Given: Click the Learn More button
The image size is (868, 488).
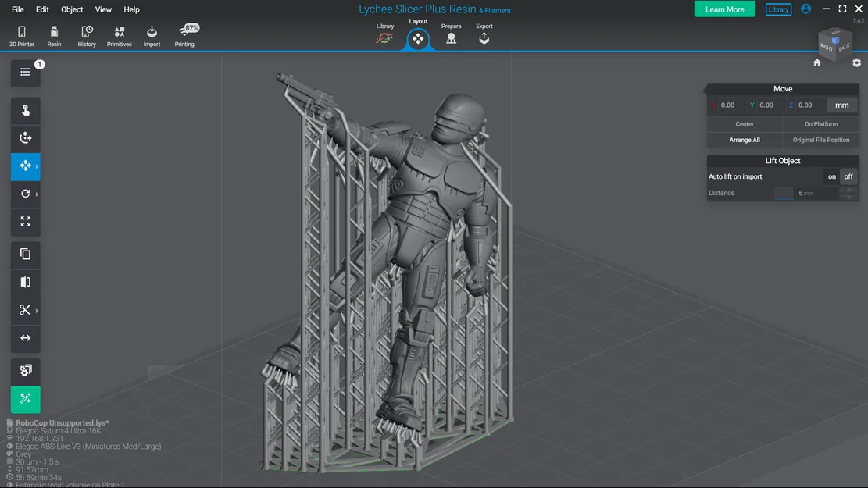Looking at the screenshot, I should (x=724, y=9).
